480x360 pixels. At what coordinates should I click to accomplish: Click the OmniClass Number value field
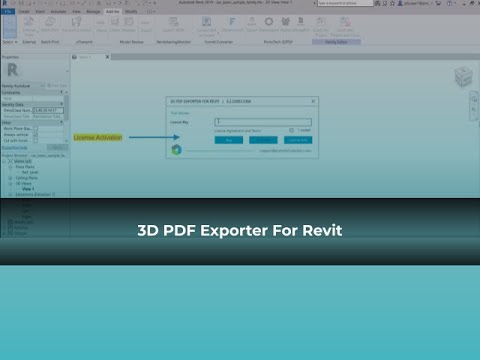click(48, 110)
